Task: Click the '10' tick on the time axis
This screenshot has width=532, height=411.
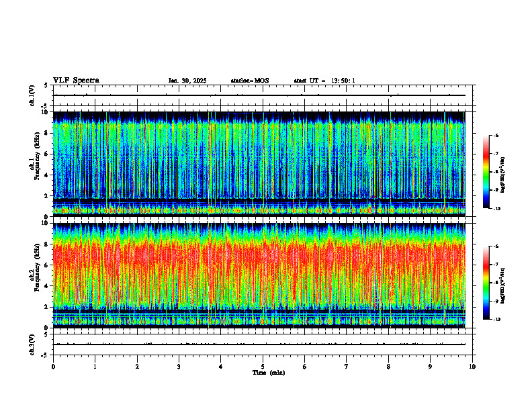Action: click(472, 367)
